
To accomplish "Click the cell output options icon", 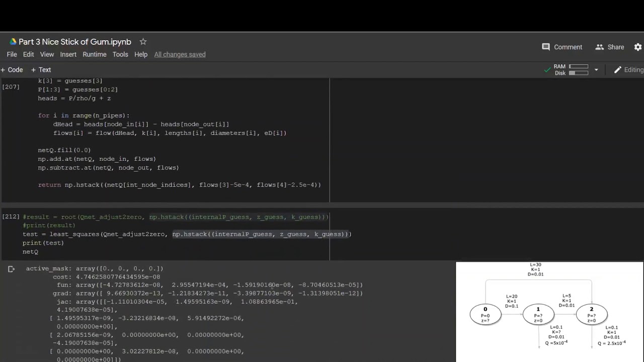I will 11,269.
